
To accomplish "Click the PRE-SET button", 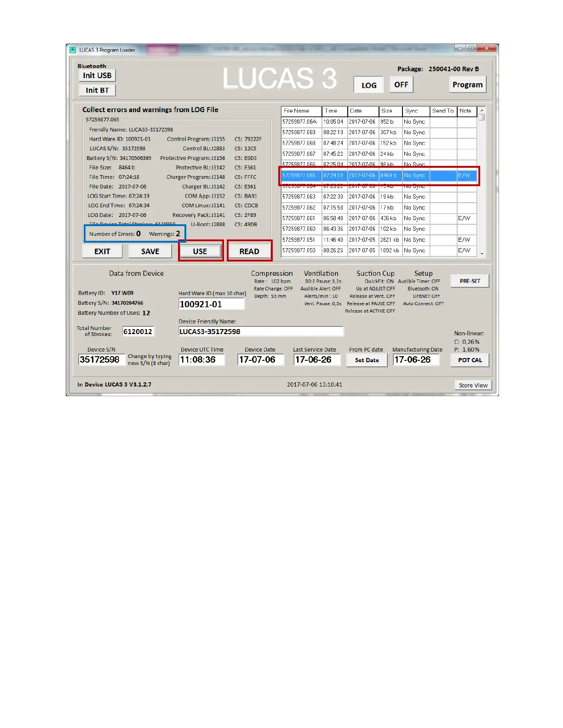I will pos(470,281).
